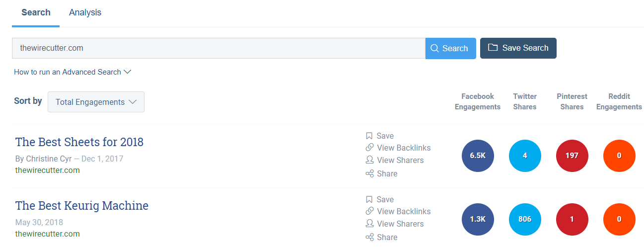Click the sharers person icon for Best Keurig Machine
This screenshot has width=644, height=250.
[369, 224]
